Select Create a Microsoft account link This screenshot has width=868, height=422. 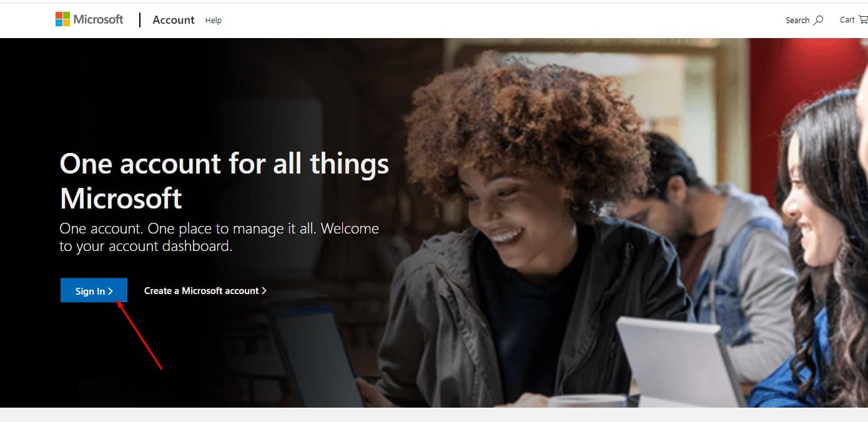205,291
